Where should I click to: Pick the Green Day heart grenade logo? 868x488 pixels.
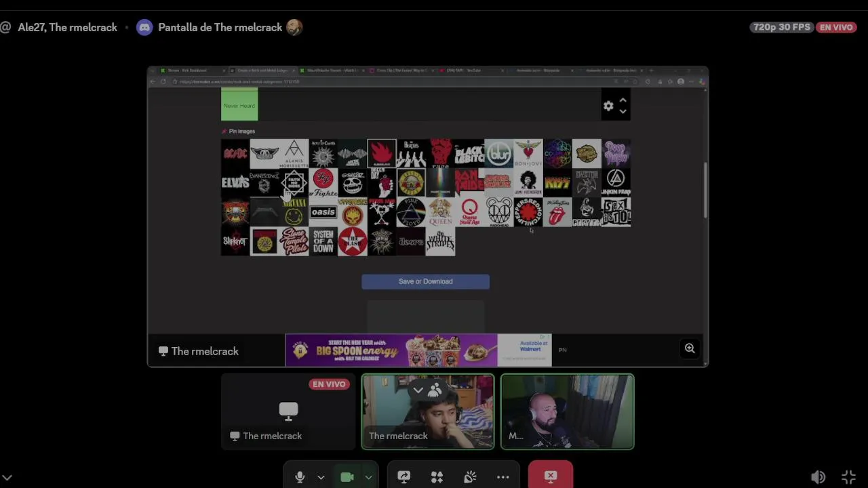point(381,183)
